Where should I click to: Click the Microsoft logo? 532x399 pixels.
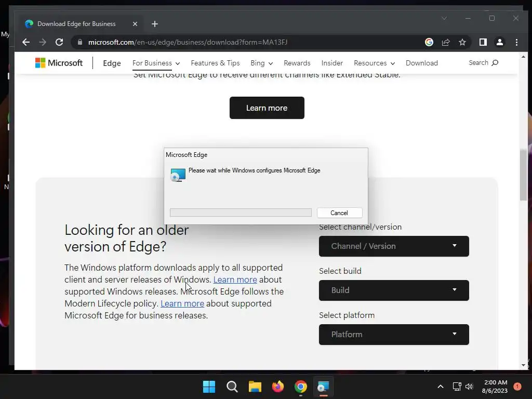[59, 63]
